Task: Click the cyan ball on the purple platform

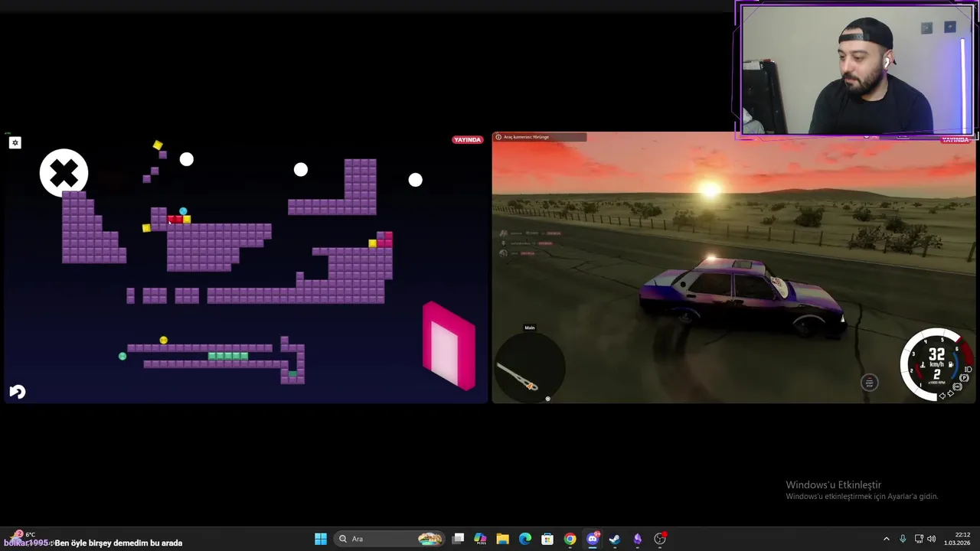Action: (183, 211)
